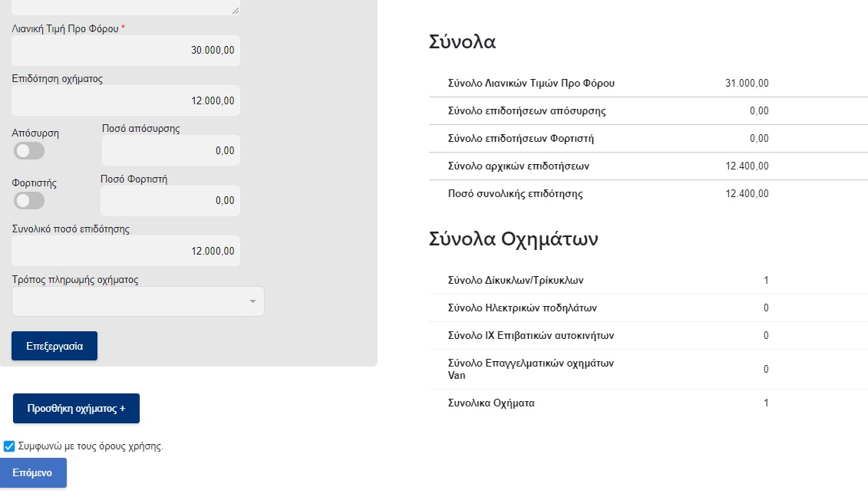The image size is (868, 500).
Task: Select the Σύνολο ΙΧ Επιβατικών αυτοκινήτων row label
Action: coord(530,336)
